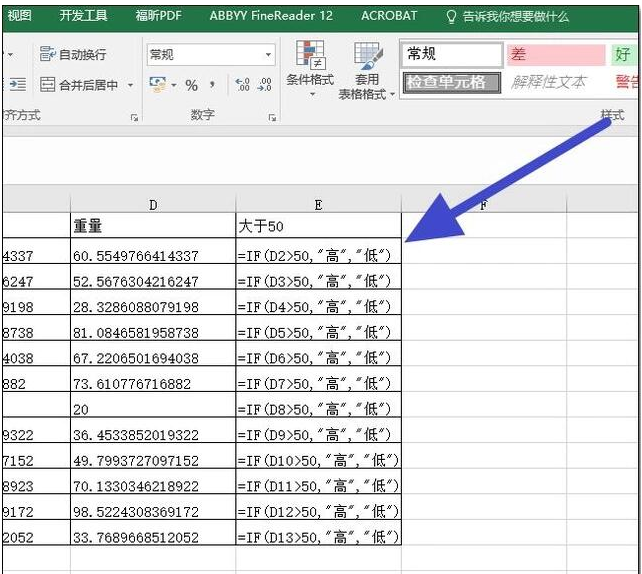Open the 开发工具 ribbon tab
642x574 pixels.
click(x=84, y=16)
